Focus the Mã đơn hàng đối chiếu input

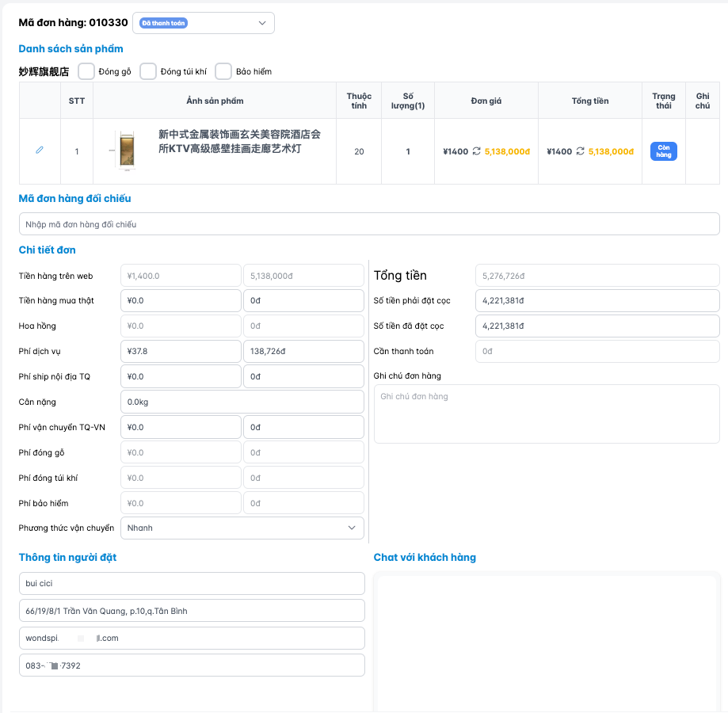click(x=369, y=224)
